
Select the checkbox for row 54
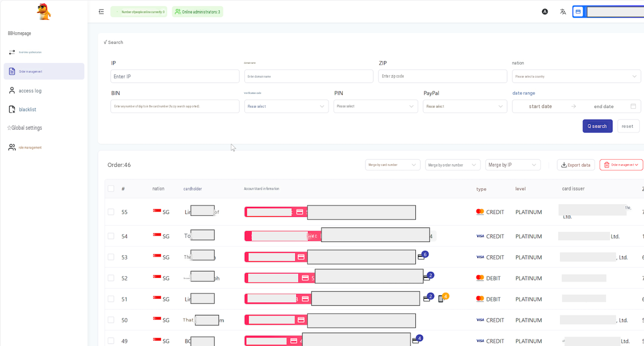click(x=111, y=236)
